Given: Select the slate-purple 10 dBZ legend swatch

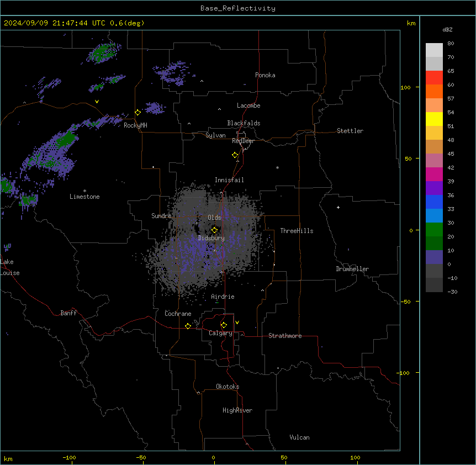Looking at the screenshot, I should pos(434,257).
